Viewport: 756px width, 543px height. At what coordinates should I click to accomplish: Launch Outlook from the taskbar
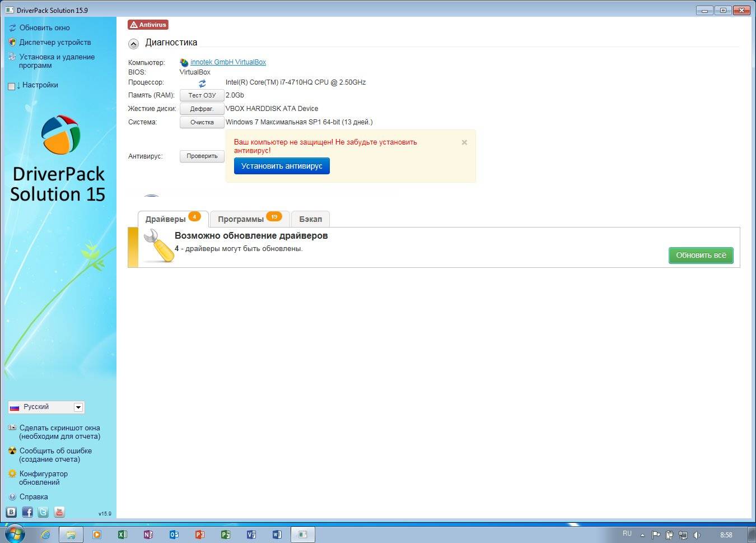click(174, 535)
